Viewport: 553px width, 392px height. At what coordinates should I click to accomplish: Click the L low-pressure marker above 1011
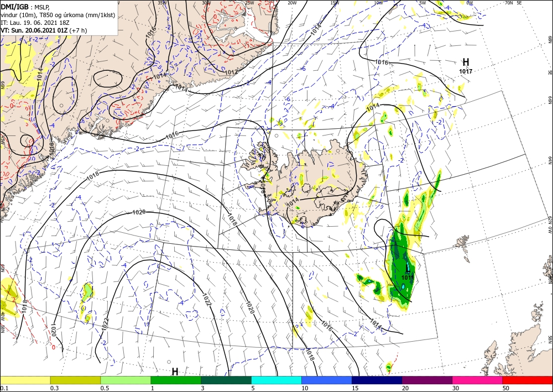click(x=408, y=269)
